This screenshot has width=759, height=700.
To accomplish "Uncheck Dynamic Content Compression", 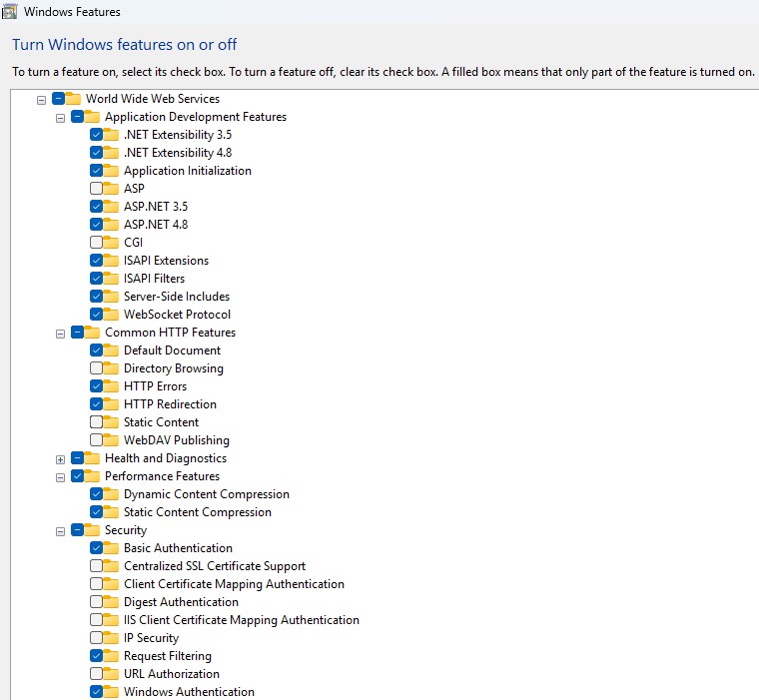I will pyautogui.click(x=96, y=493).
